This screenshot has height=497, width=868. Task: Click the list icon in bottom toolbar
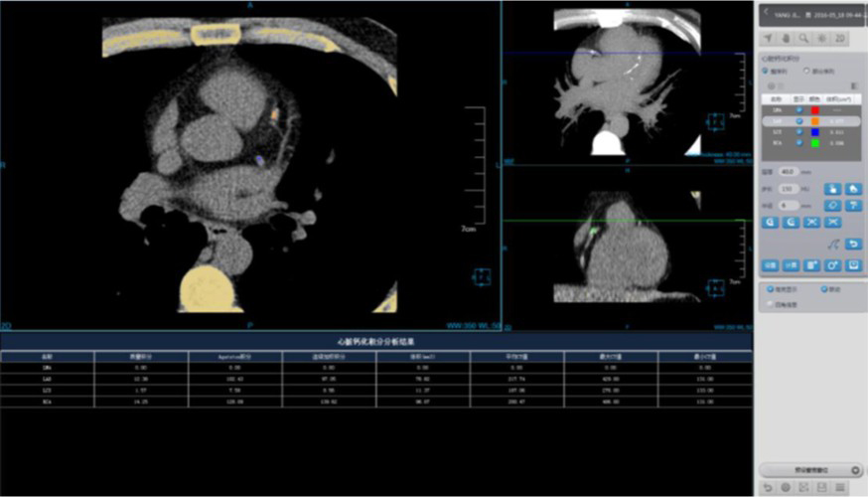click(x=839, y=487)
